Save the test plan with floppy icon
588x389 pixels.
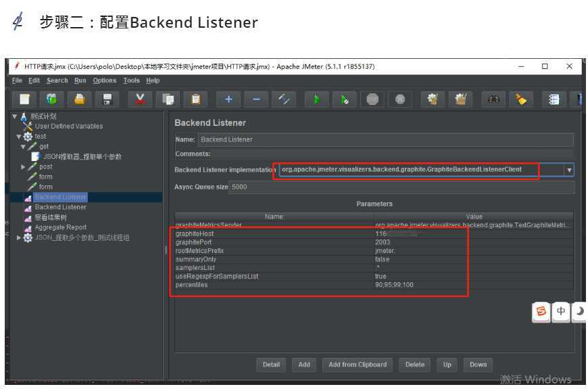tap(107, 99)
